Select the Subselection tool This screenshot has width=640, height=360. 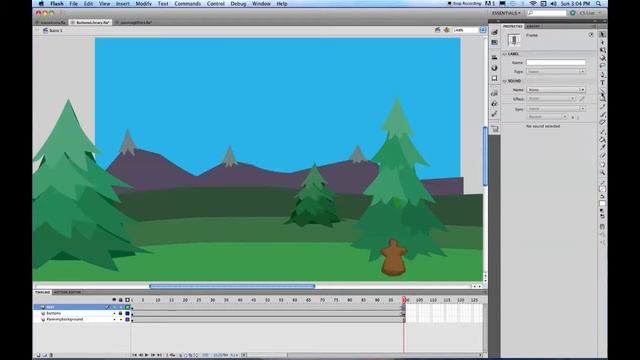pyautogui.click(x=602, y=42)
